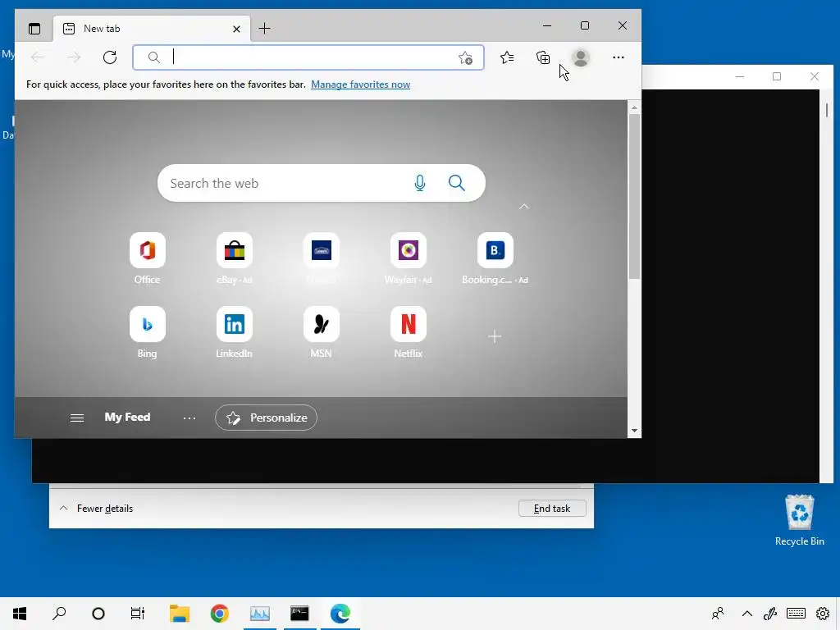Switch to Task Manager taskbar icon
This screenshot has width=840, height=630.
pyautogui.click(x=260, y=614)
